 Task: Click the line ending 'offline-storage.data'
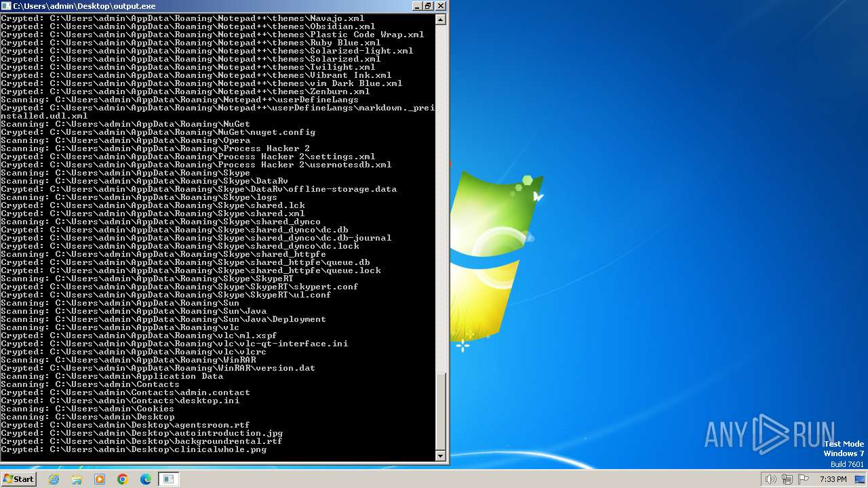(x=199, y=189)
